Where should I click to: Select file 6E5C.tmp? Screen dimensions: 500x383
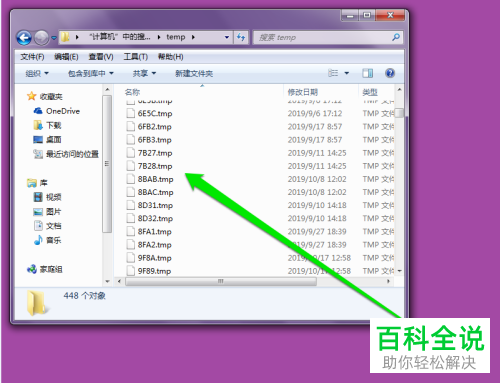click(x=155, y=114)
